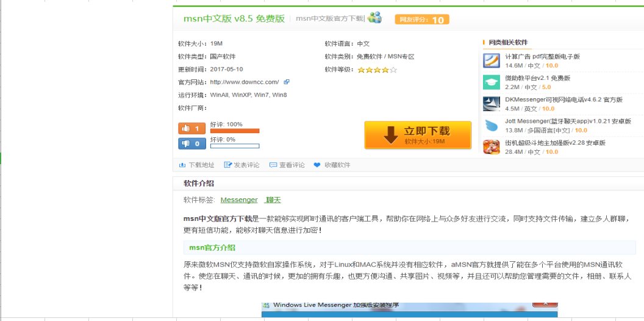Follow the 聊天 tag link
Viewport: 644px width, 321px height.
(273, 200)
